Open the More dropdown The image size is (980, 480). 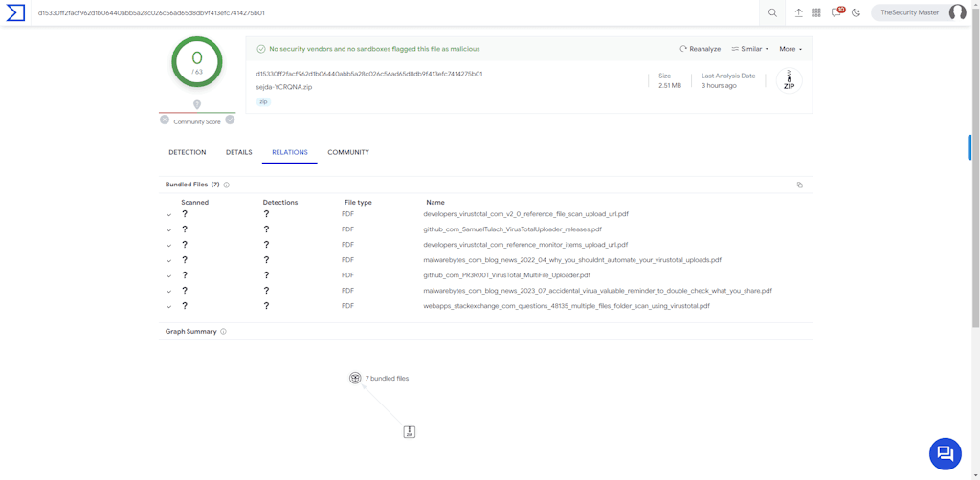tap(790, 49)
